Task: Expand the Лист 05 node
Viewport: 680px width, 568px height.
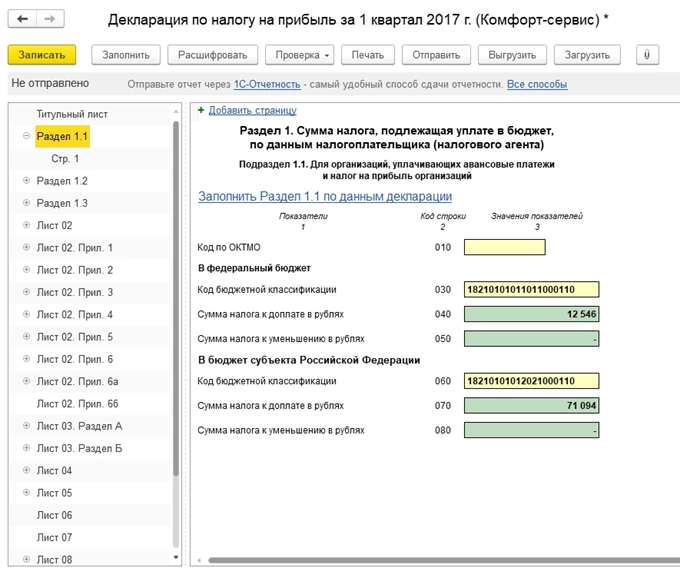Action: coord(26,493)
